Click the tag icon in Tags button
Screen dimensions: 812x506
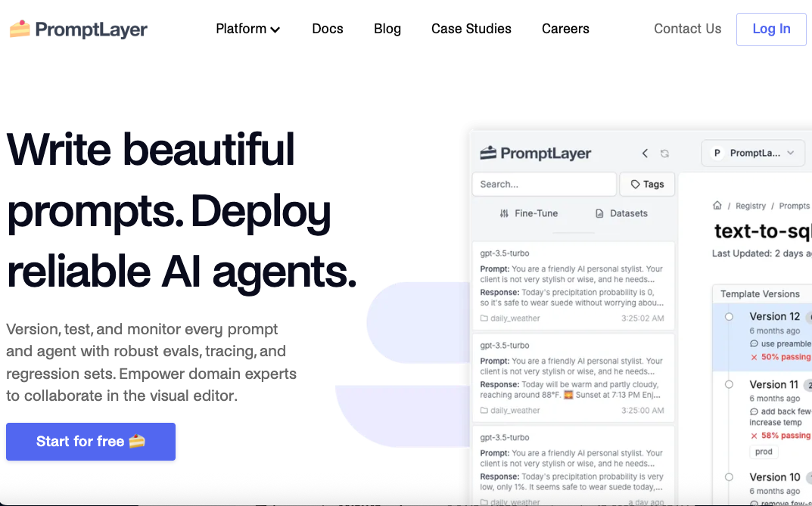(636, 185)
